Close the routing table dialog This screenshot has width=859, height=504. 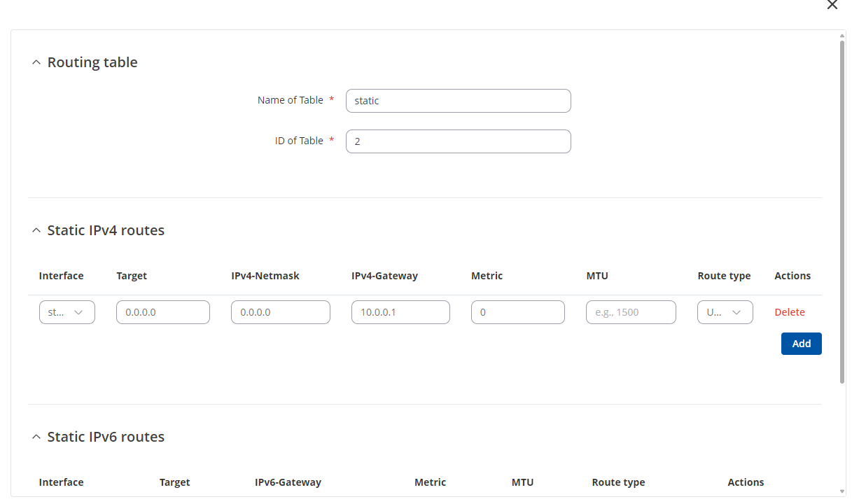click(x=832, y=5)
